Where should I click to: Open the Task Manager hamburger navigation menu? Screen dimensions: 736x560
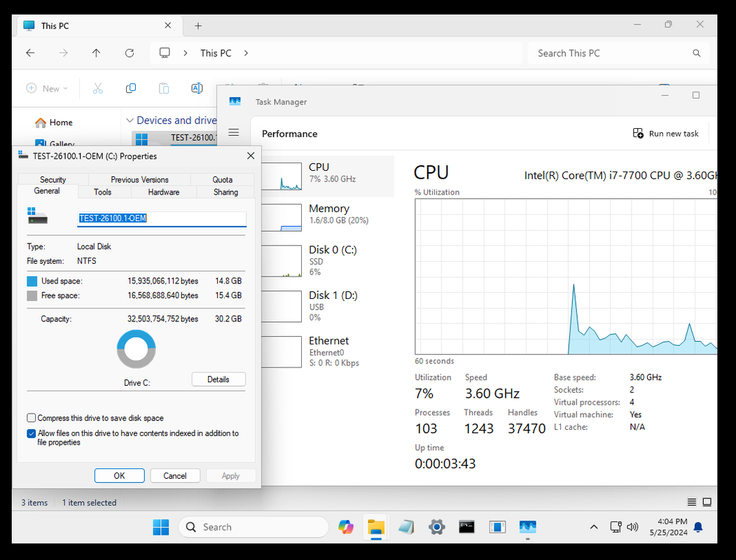pos(234,133)
